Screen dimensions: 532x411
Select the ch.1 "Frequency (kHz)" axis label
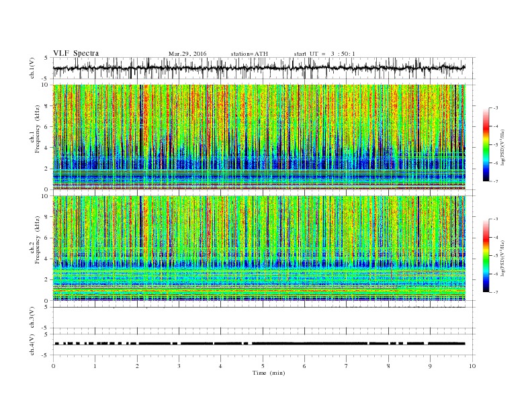pyautogui.click(x=38, y=129)
